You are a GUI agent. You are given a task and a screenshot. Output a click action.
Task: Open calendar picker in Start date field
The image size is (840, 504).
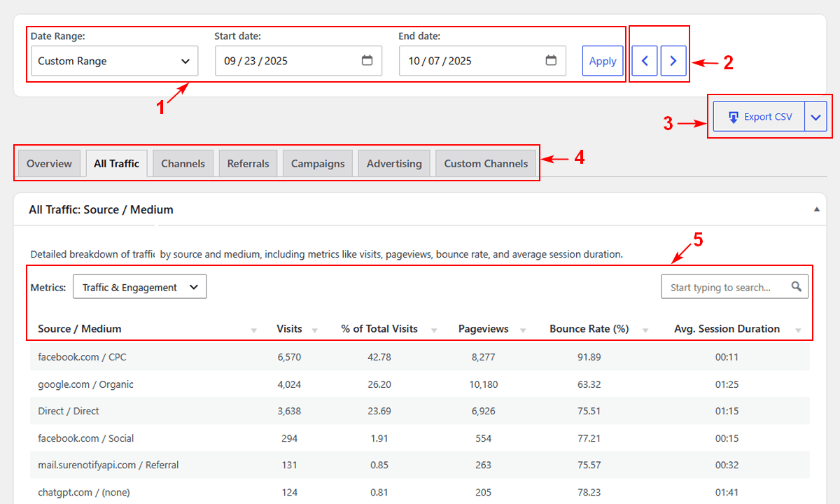click(367, 61)
